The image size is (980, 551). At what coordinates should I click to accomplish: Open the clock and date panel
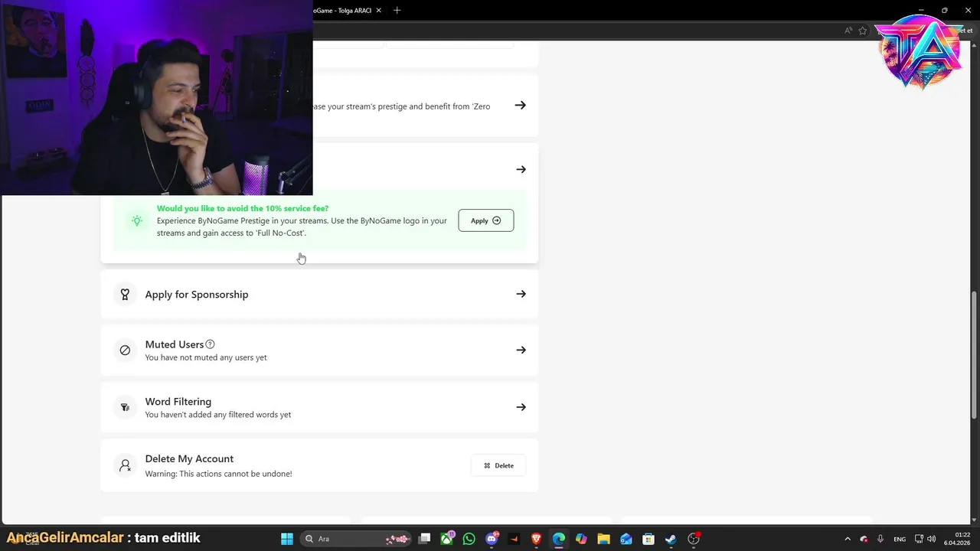coord(959,539)
